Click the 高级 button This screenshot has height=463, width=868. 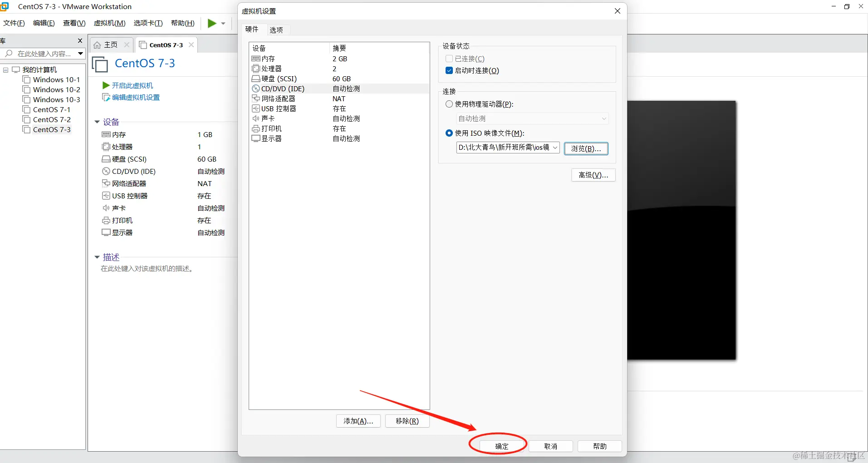click(x=593, y=175)
